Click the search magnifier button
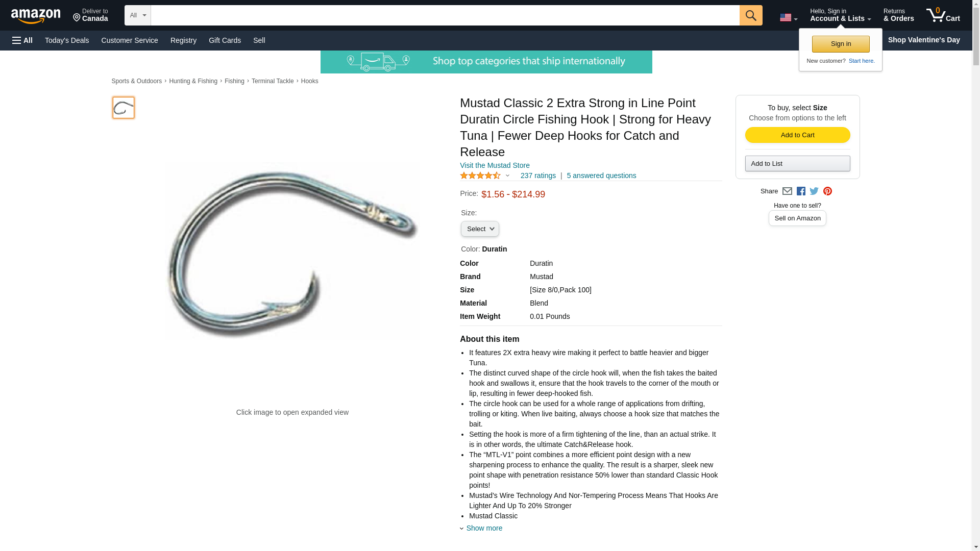Screen dimensions: 980x551 coord(751,15)
